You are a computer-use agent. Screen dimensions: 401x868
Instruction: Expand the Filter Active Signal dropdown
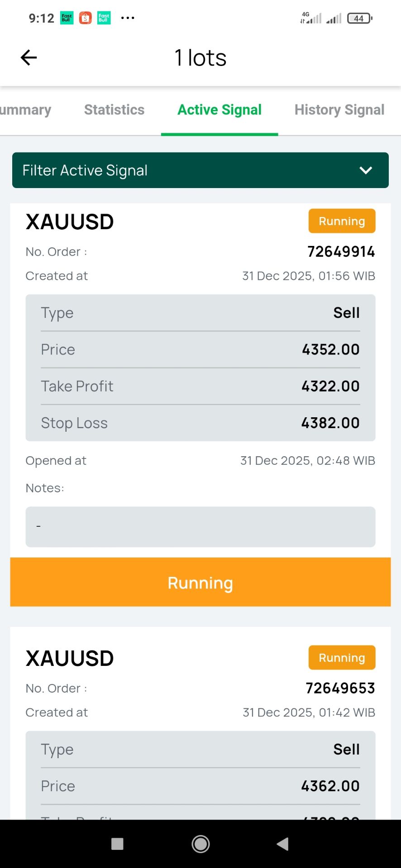(200, 170)
